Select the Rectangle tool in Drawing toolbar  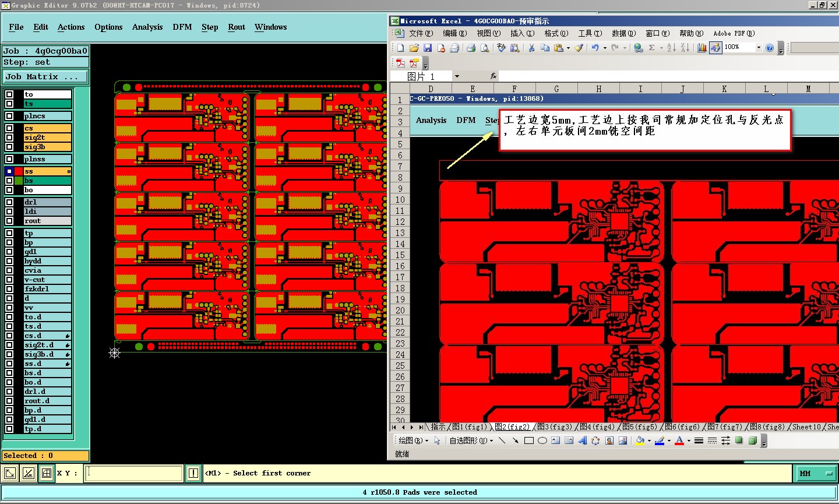pyautogui.click(x=529, y=440)
